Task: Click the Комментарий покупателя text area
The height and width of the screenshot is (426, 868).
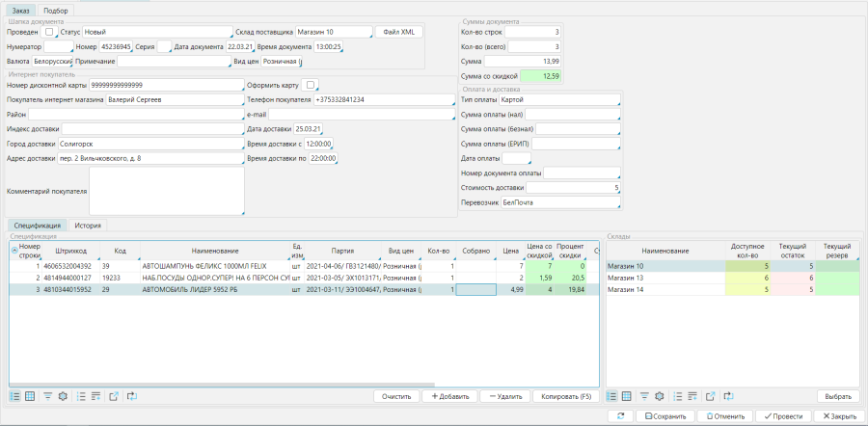Action: coord(165,191)
